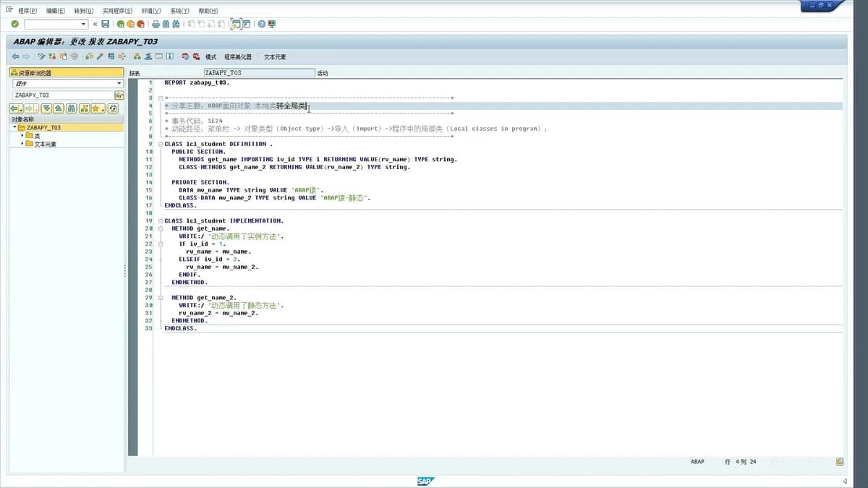Click the Enhance spiral icon
Screen dimensions: 868x488
tap(74, 56)
